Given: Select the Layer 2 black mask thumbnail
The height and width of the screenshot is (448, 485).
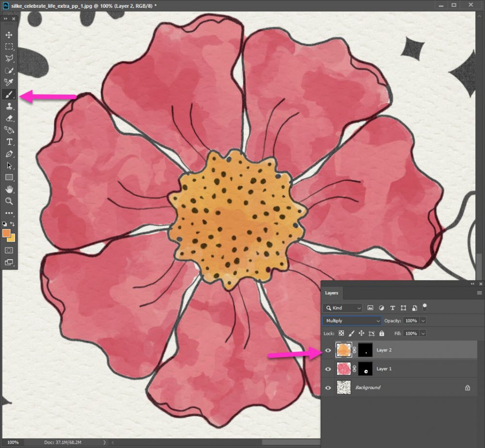Looking at the screenshot, I should (365, 350).
